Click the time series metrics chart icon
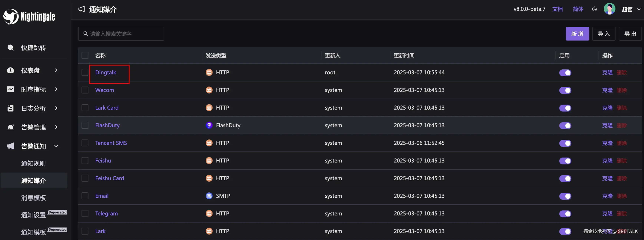Image resolution: width=644 pixels, height=240 pixels. 11,89
